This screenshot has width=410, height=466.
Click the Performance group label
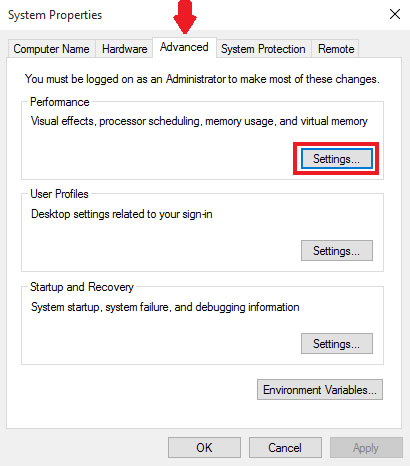point(60,102)
